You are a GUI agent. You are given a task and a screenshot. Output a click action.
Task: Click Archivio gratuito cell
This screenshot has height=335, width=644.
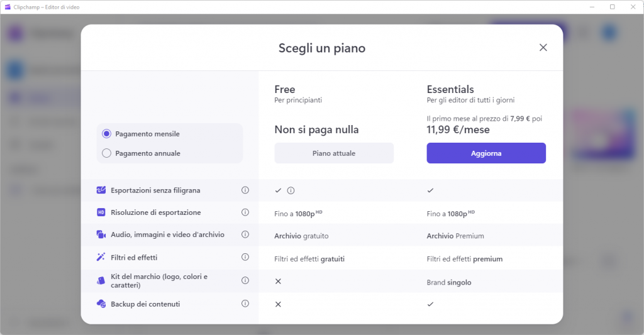coord(301,236)
